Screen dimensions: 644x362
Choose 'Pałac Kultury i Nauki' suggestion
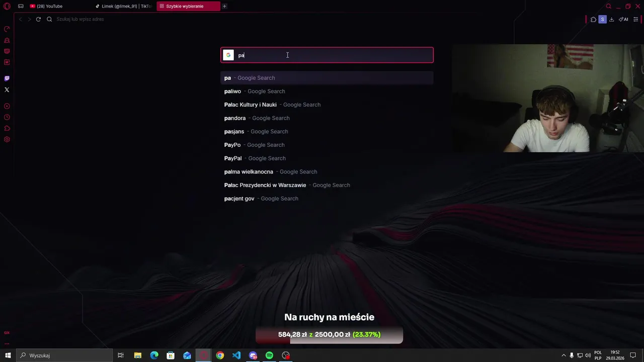(327, 105)
